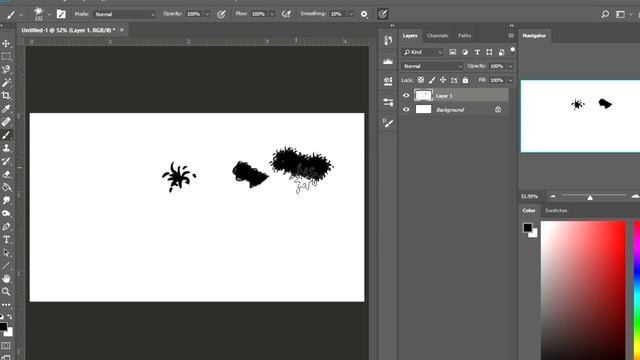Select the Pen tool
640x360 pixels.
click(x=6, y=227)
